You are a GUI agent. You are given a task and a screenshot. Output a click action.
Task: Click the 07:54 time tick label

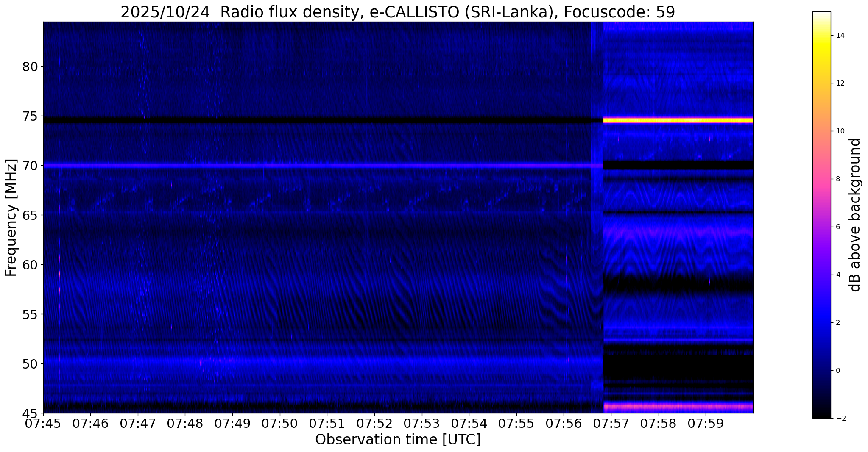tap(469, 424)
